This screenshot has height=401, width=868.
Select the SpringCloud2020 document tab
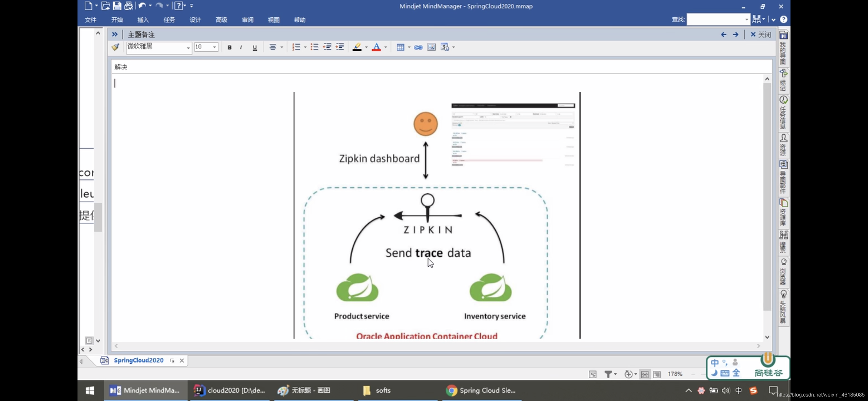[x=139, y=360]
